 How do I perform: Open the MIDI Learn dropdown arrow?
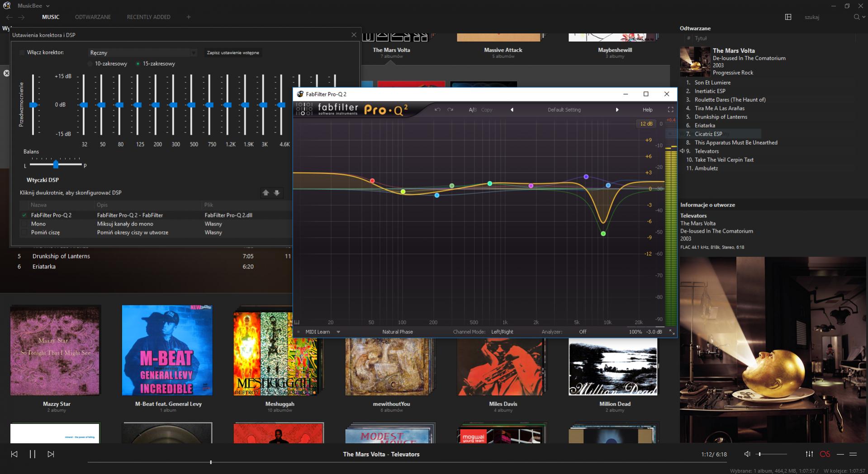coord(338,332)
